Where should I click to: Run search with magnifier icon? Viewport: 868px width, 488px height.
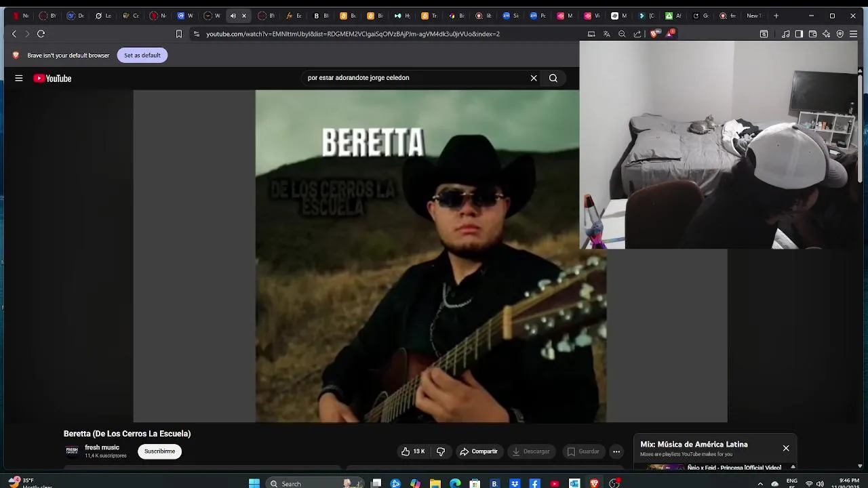(x=553, y=78)
